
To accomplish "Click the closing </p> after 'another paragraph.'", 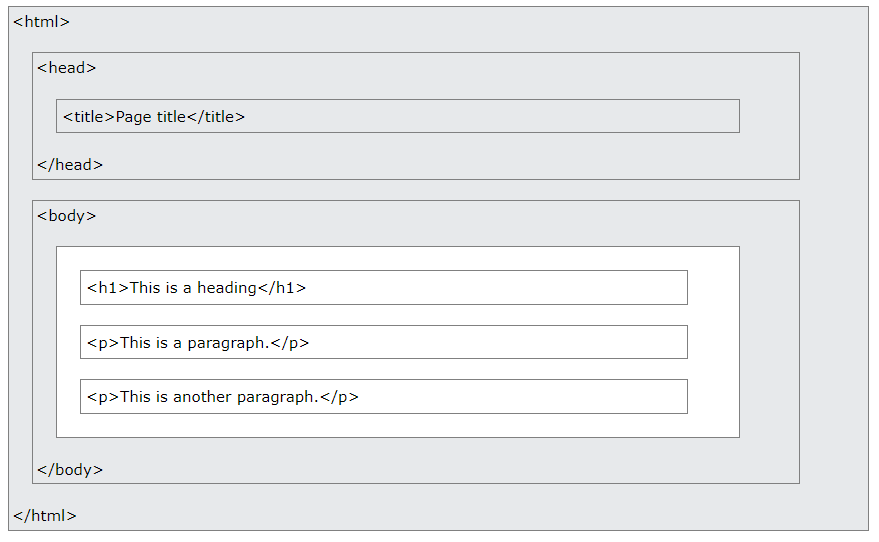I will [339, 397].
